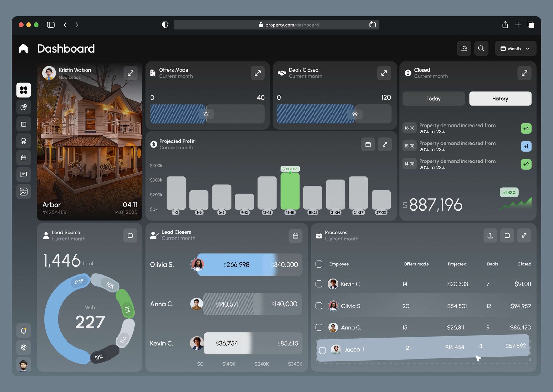Sort by Projected column header
The width and height of the screenshot is (553, 392).
click(457, 264)
